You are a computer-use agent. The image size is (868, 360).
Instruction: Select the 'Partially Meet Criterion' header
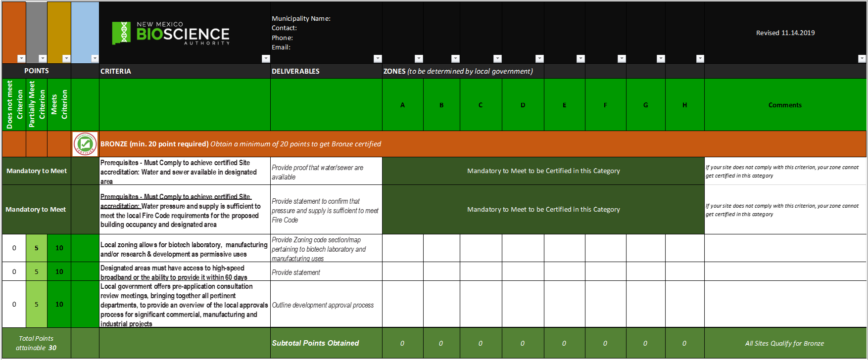37,104
